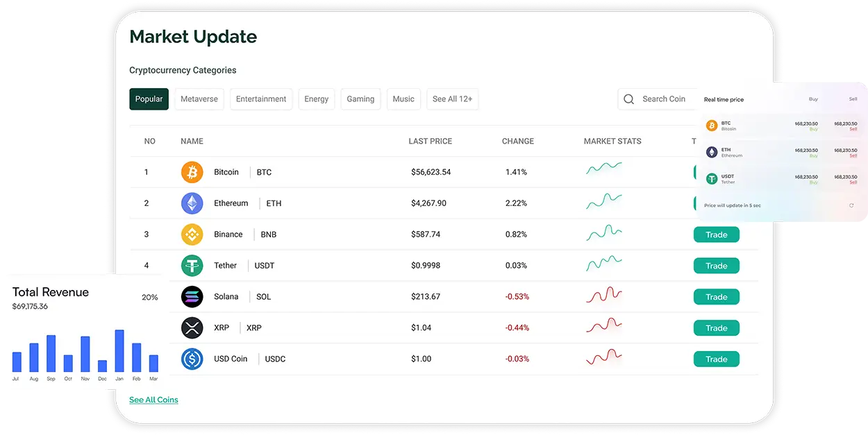This screenshot has width=868, height=435.
Task: Click BTC icon in Real time price panel
Action: click(x=712, y=126)
